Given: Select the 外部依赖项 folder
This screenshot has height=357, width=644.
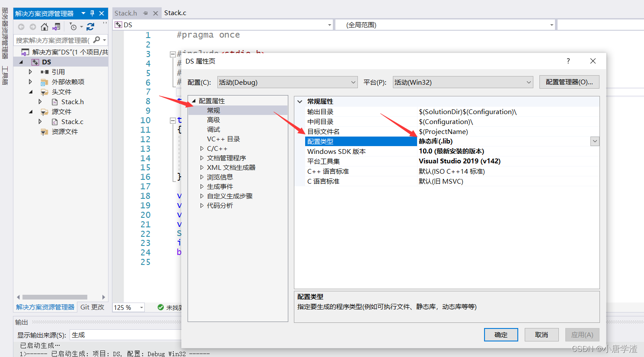Looking at the screenshot, I should click(68, 82).
